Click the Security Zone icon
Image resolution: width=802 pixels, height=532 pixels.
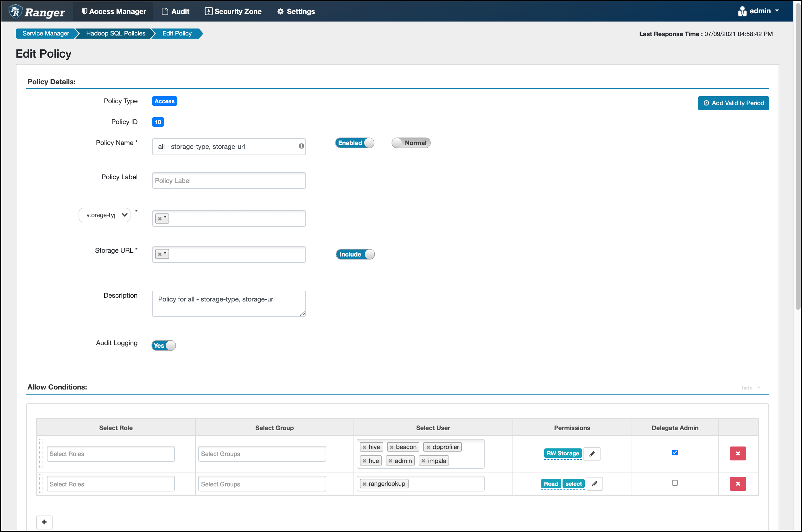tap(208, 11)
